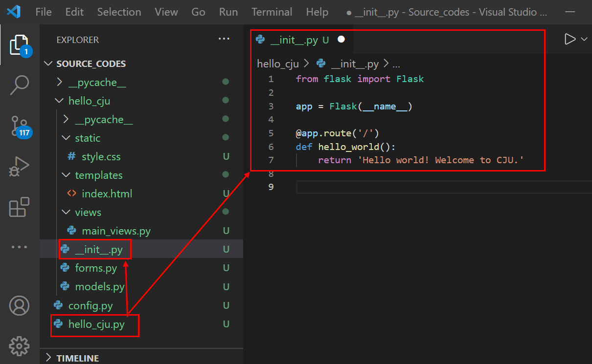Open the Extensions view icon
This screenshot has width=592, height=364.
[20, 207]
